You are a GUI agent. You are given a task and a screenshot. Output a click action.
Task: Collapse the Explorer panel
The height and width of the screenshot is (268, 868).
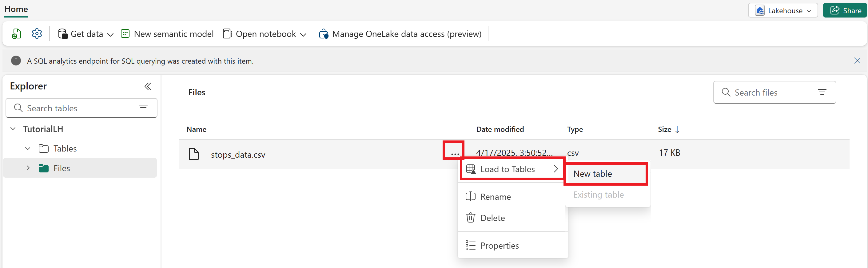click(148, 87)
